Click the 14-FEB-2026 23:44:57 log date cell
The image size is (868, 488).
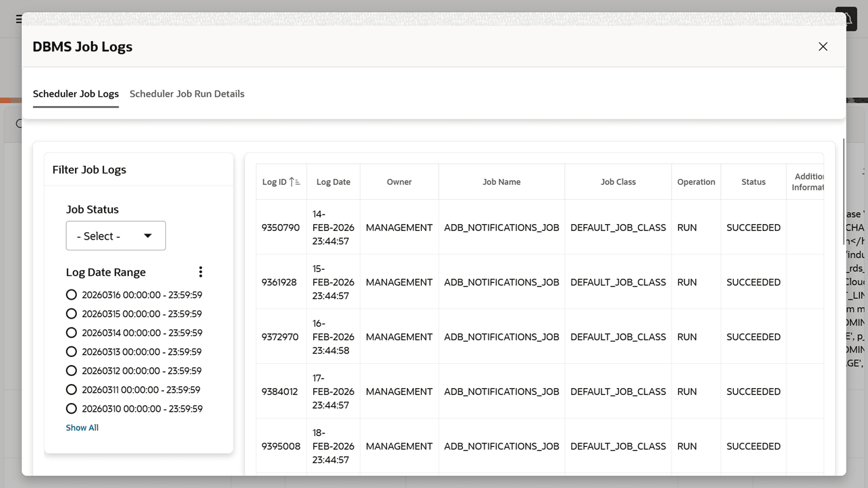pyautogui.click(x=333, y=227)
